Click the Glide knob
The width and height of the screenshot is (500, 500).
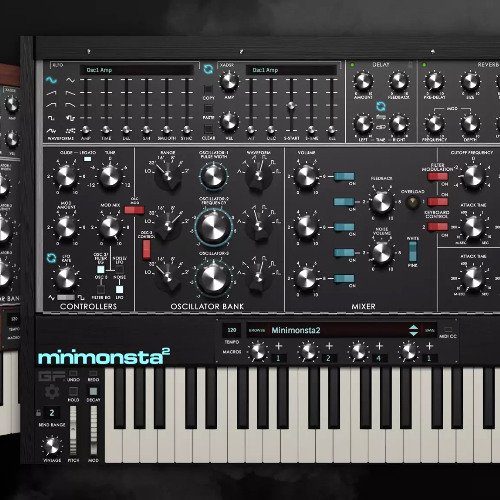(66, 176)
